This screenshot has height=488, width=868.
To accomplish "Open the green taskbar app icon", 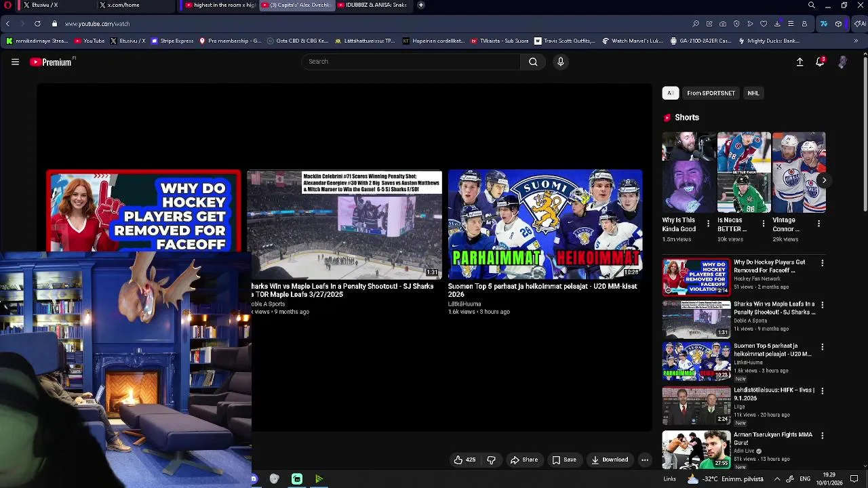I will click(x=319, y=479).
